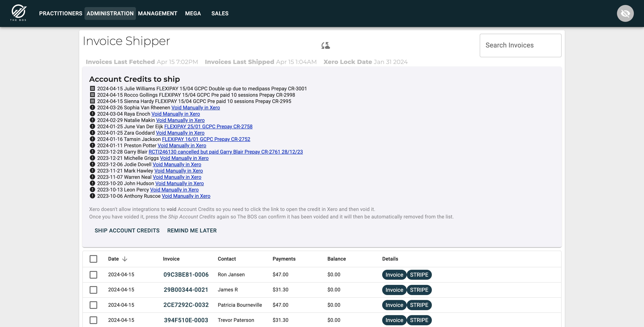Click the warning icon beside Sophia Van Rheenen
The image size is (644, 327).
[x=92, y=107]
